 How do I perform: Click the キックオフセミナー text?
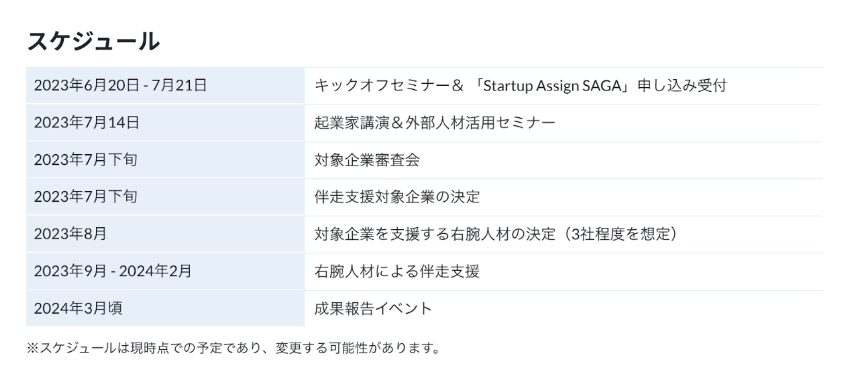(x=384, y=86)
